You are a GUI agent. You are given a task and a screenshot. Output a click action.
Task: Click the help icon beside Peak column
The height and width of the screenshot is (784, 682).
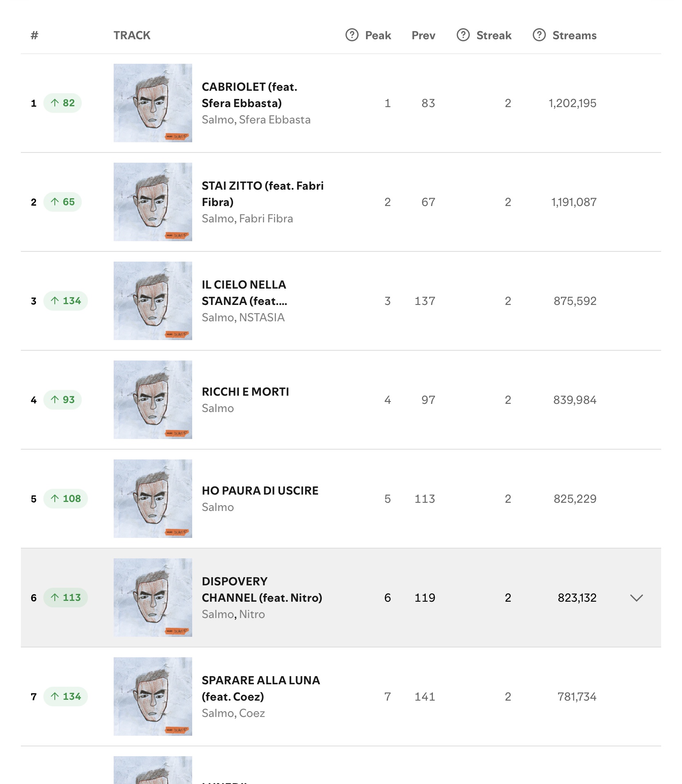coord(352,35)
